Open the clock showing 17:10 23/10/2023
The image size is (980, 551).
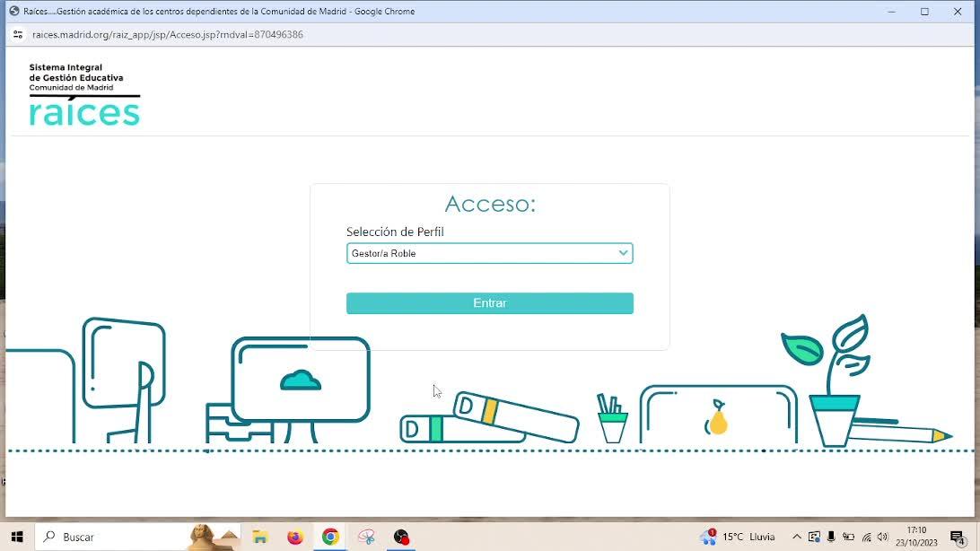916,537
